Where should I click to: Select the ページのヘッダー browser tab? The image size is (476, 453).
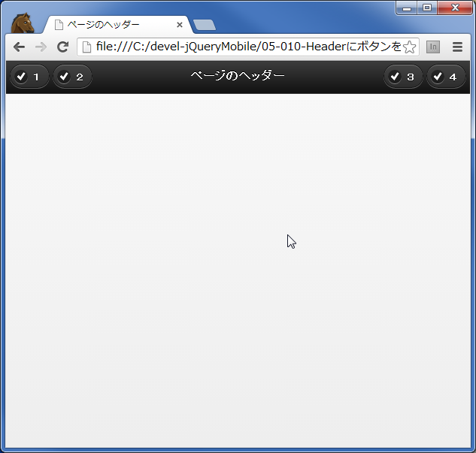118,25
